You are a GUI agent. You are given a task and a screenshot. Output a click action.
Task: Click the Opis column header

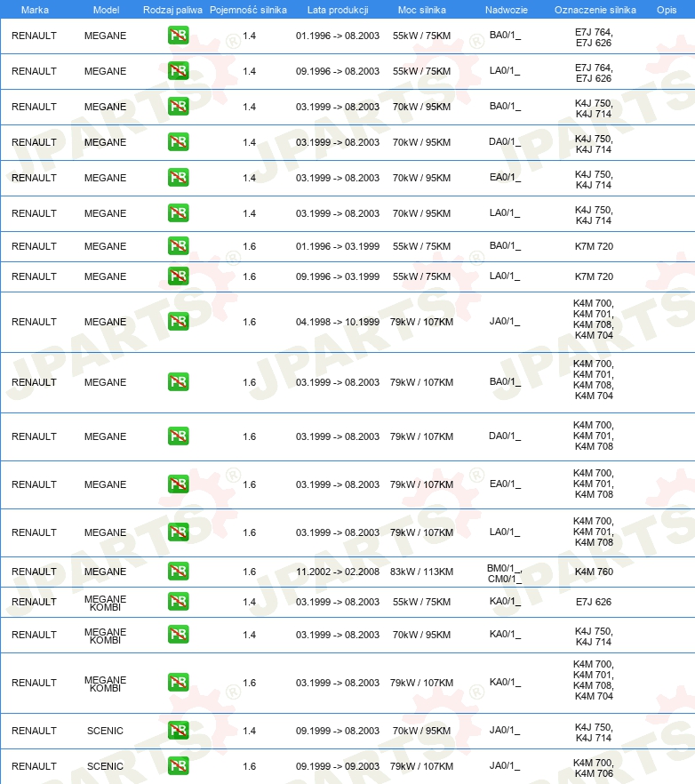(667, 10)
